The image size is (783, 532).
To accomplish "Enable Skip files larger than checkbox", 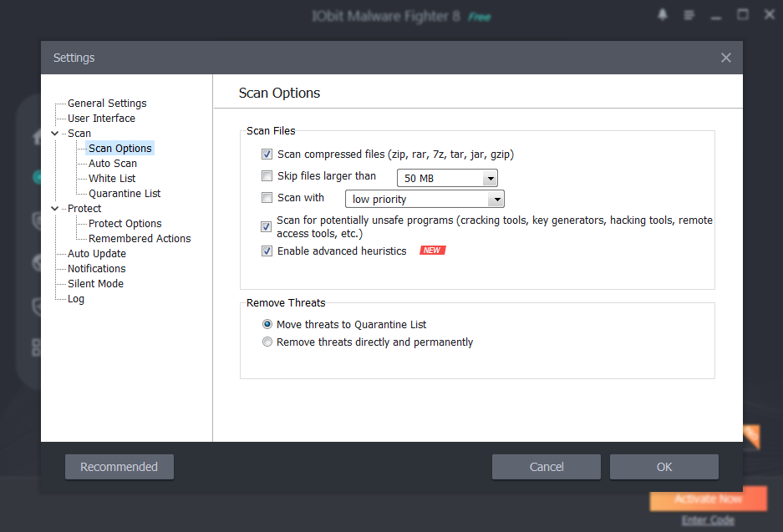I will point(267,176).
